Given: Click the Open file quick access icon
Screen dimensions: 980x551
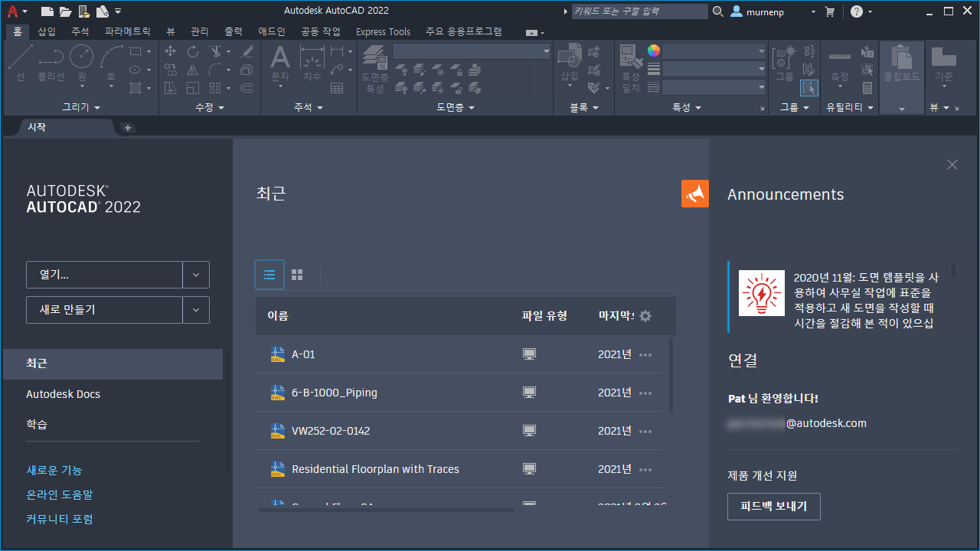Looking at the screenshot, I should (x=65, y=11).
